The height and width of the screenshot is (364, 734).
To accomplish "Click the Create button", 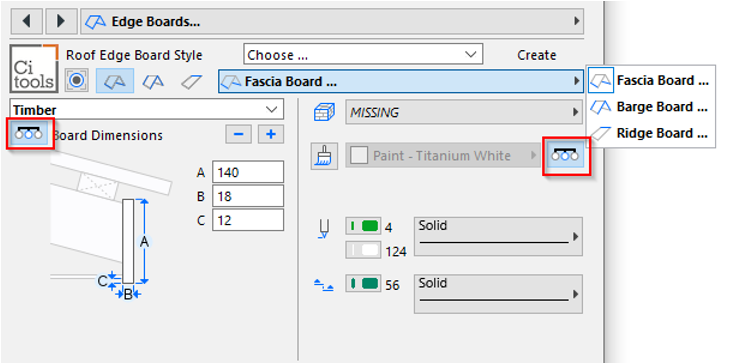I will point(536,55).
